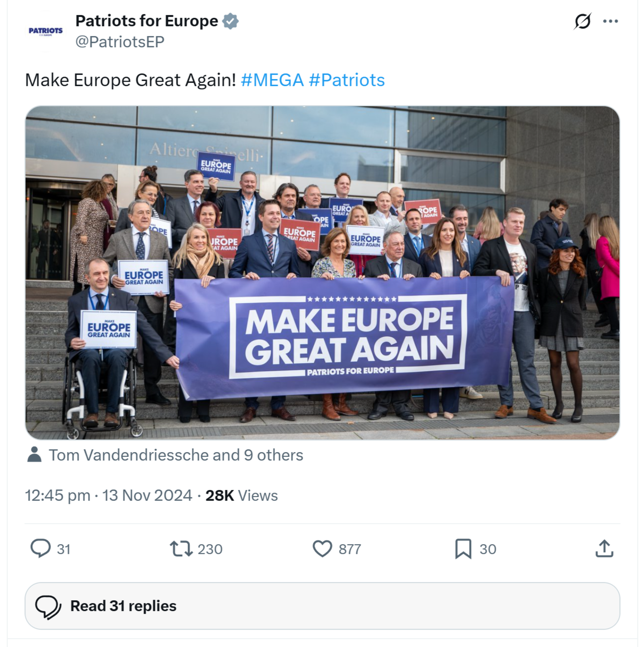The width and height of the screenshot is (644, 647).
Task: Click the share upload icon
Action: [x=604, y=548]
